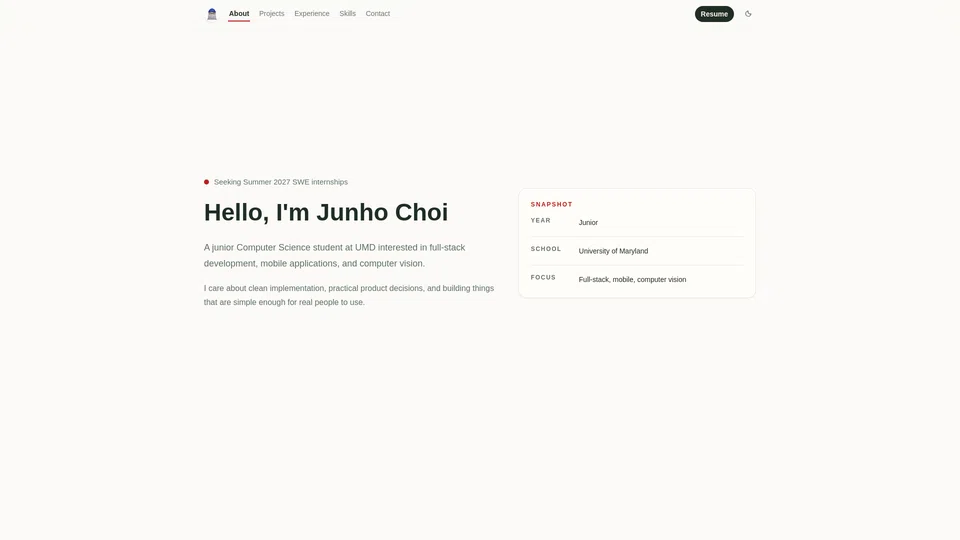Select 'Seeking Summer 2027 SWE internships' text
The height and width of the screenshot is (540, 960).
pyautogui.click(x=280, y=182)
